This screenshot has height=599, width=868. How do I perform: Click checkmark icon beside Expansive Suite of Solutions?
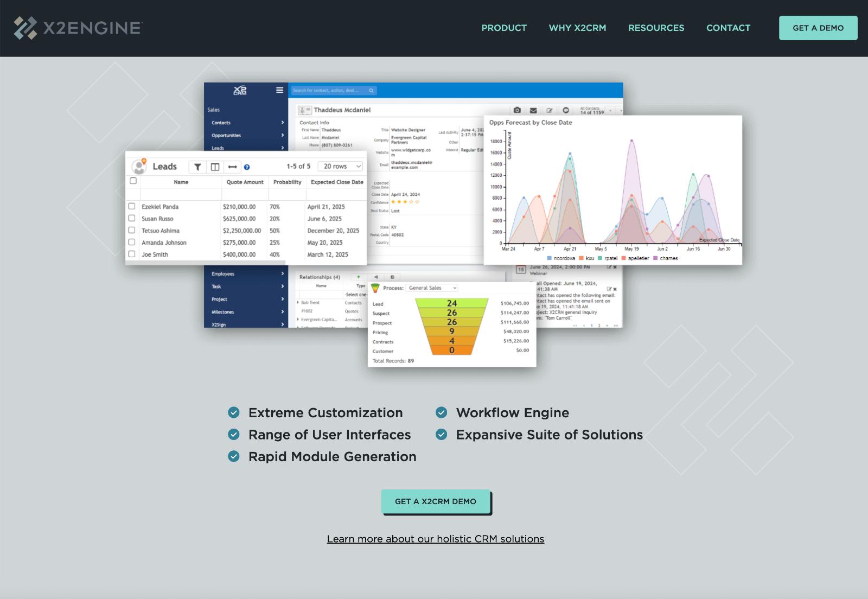pos(442,435)
